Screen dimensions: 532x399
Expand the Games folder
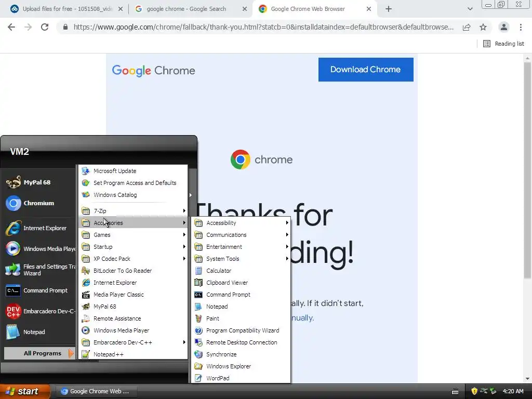point(133,235)
